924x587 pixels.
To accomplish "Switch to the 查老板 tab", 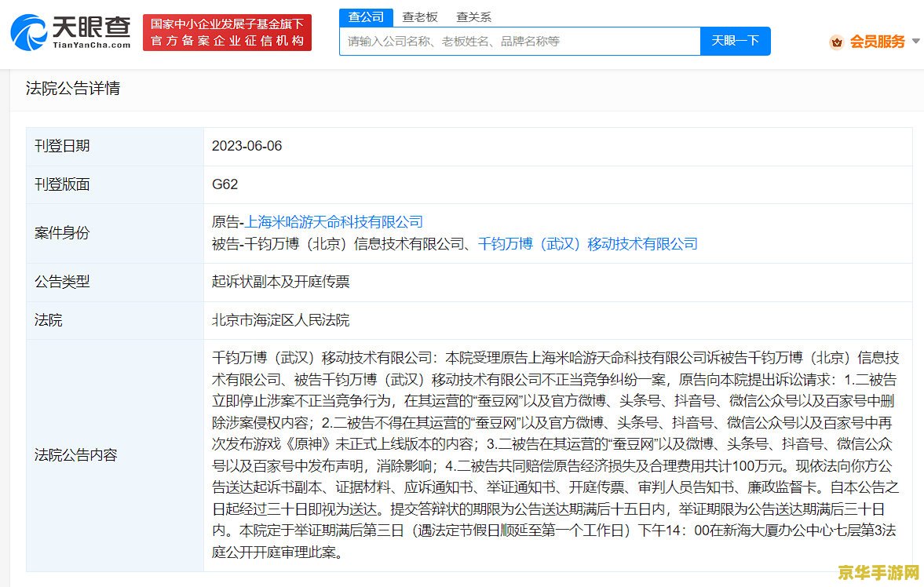I will (x=419, y=17).
